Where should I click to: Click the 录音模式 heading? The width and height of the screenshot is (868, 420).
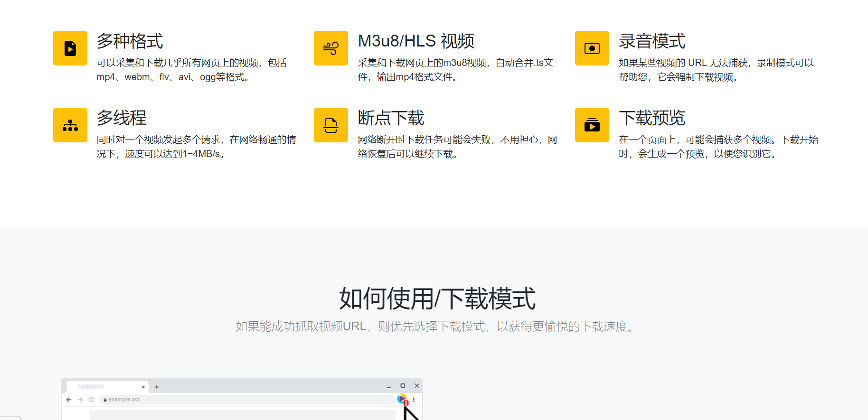652,41
